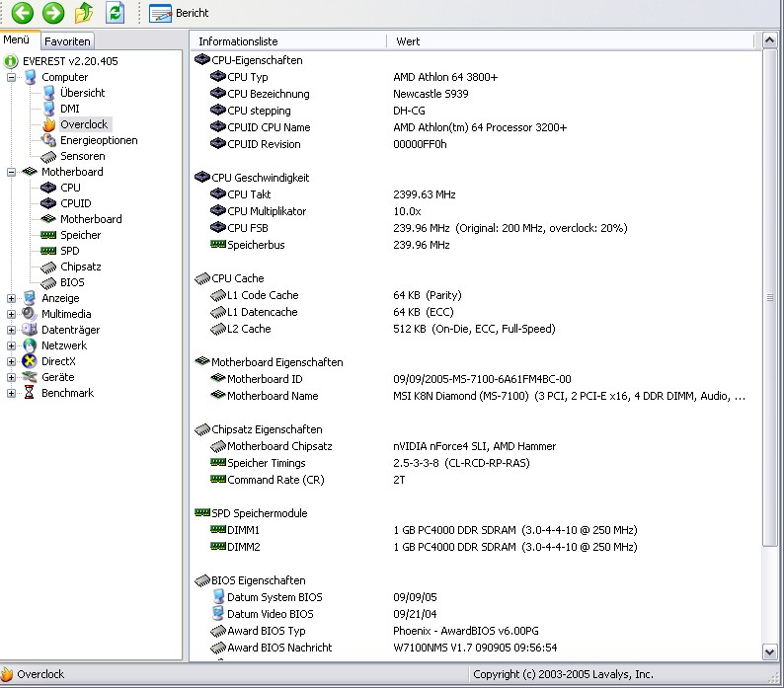Click the Geräte devices icon
The image size is (784, 688).
click(x=30, y=377)
